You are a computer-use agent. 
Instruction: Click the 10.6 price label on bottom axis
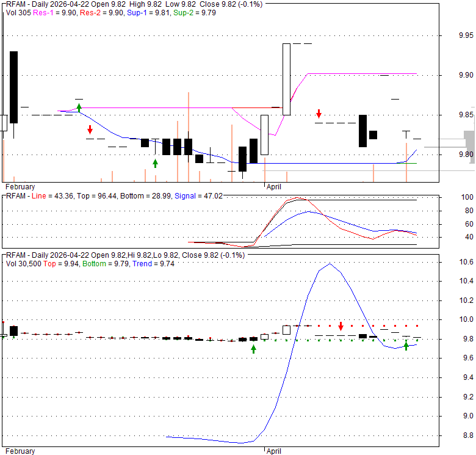(x=466, y=262)
